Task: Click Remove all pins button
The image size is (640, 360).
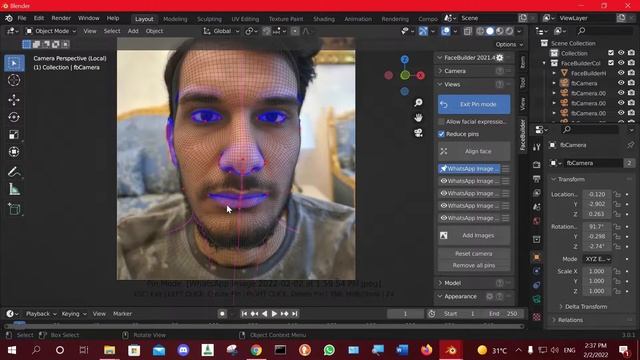Action: pos(474,265)
